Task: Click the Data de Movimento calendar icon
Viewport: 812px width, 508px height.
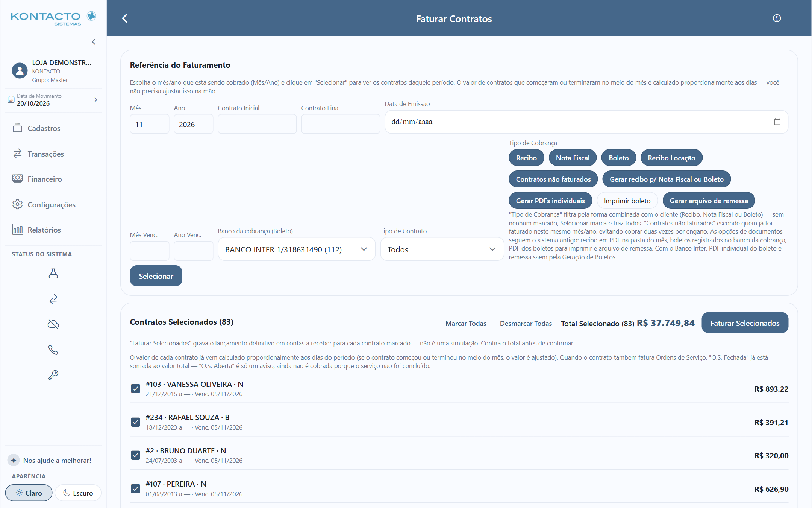Action: [11, 100]
